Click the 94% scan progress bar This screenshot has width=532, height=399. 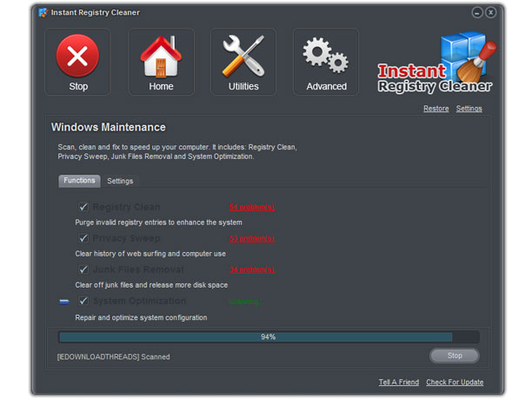[269, 337]
